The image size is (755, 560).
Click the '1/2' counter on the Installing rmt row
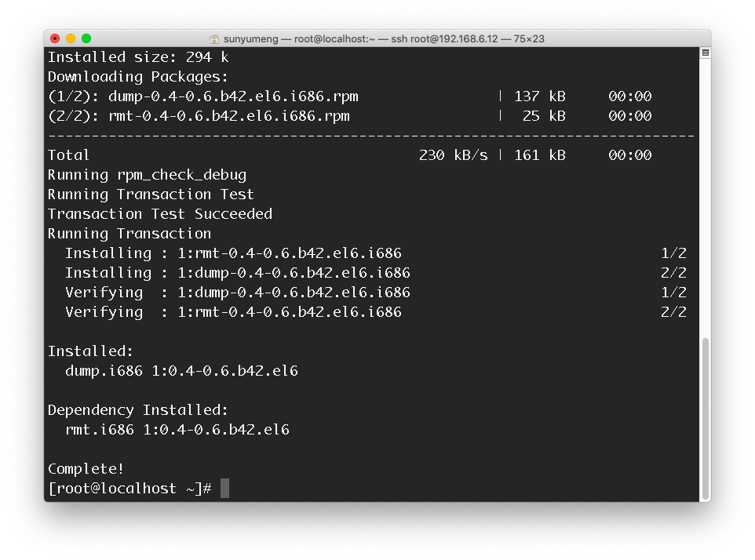(673, 253)
